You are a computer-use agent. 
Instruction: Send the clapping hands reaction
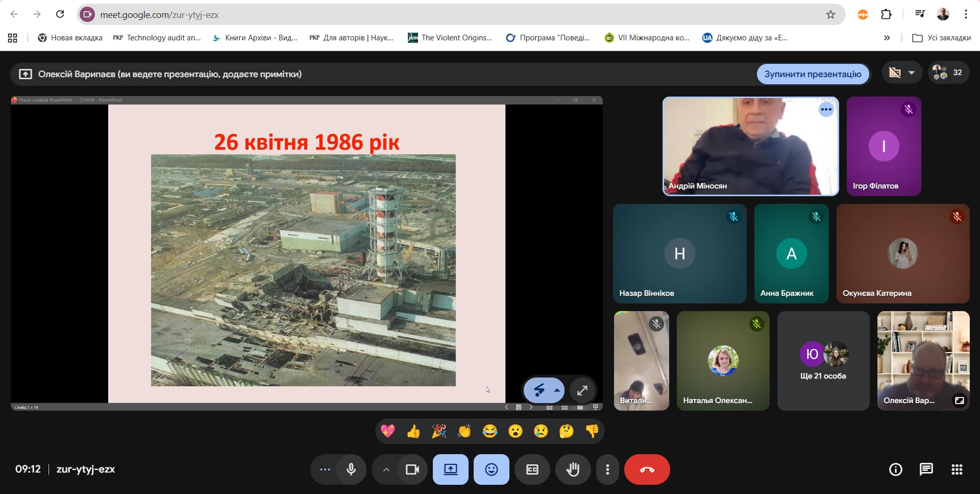pyautogui.click(x=464, y=432)
